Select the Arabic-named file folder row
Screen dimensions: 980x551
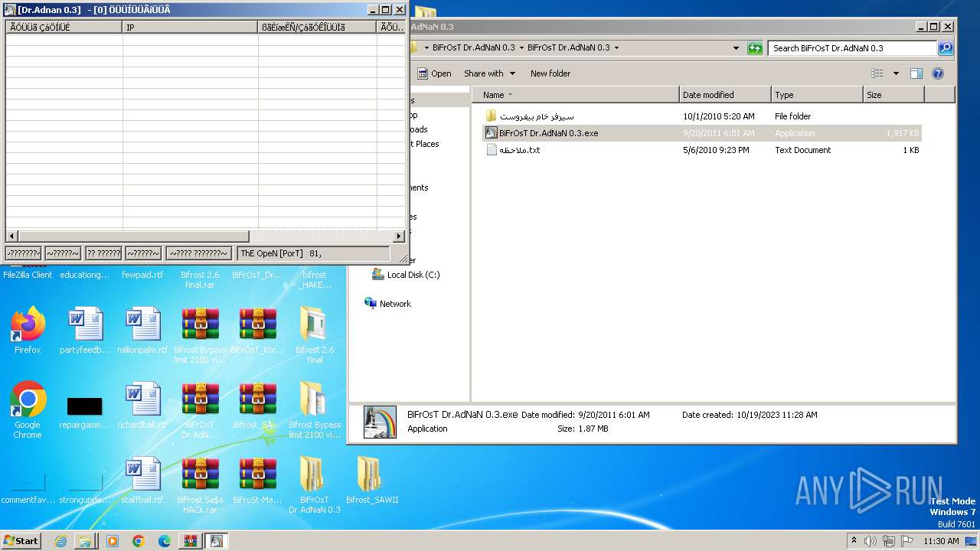[702, 116]
